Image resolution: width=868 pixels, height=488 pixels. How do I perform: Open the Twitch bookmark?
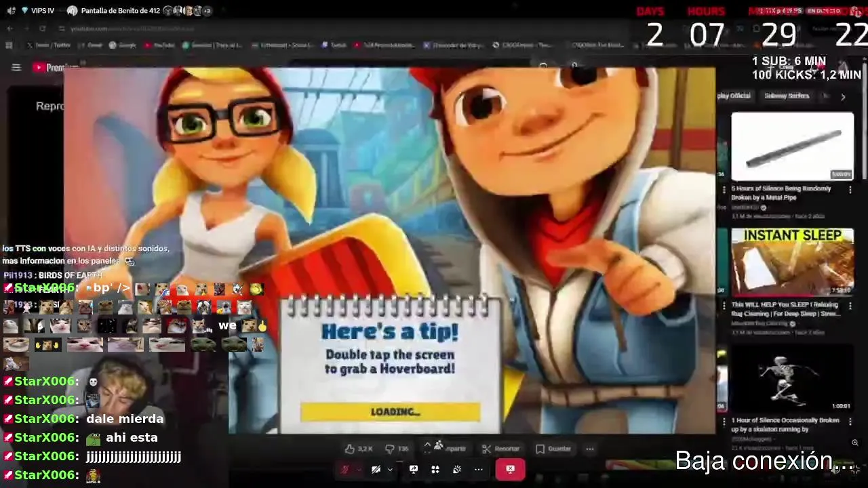(x=334, y=45)
